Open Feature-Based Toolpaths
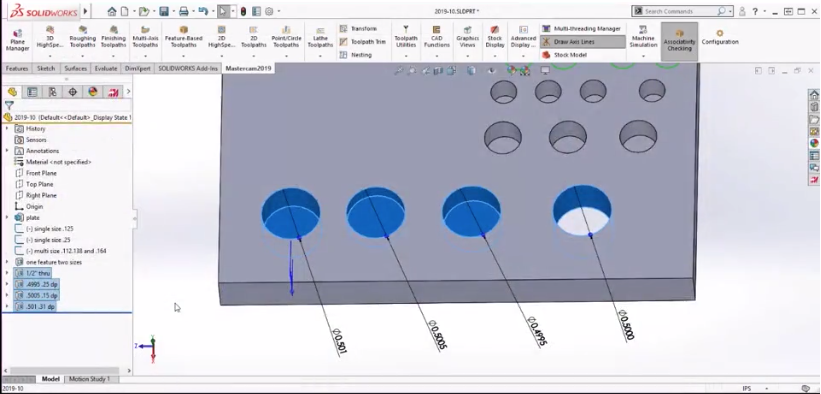 [x=184, y=38]
